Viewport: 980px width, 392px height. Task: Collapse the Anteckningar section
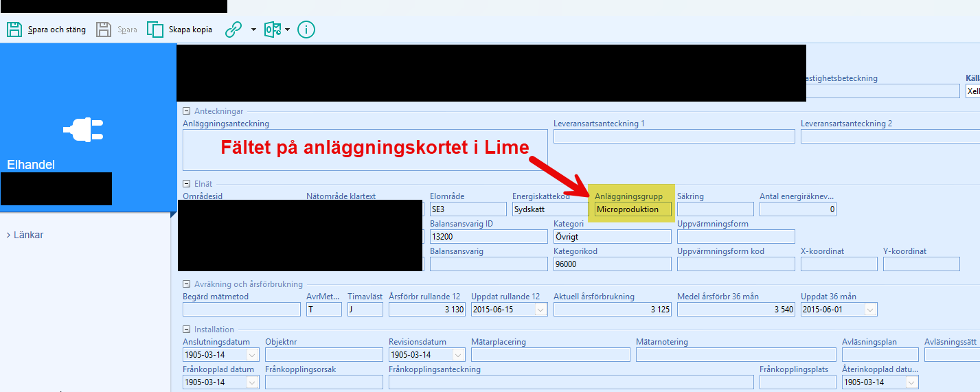coord(186,111)
